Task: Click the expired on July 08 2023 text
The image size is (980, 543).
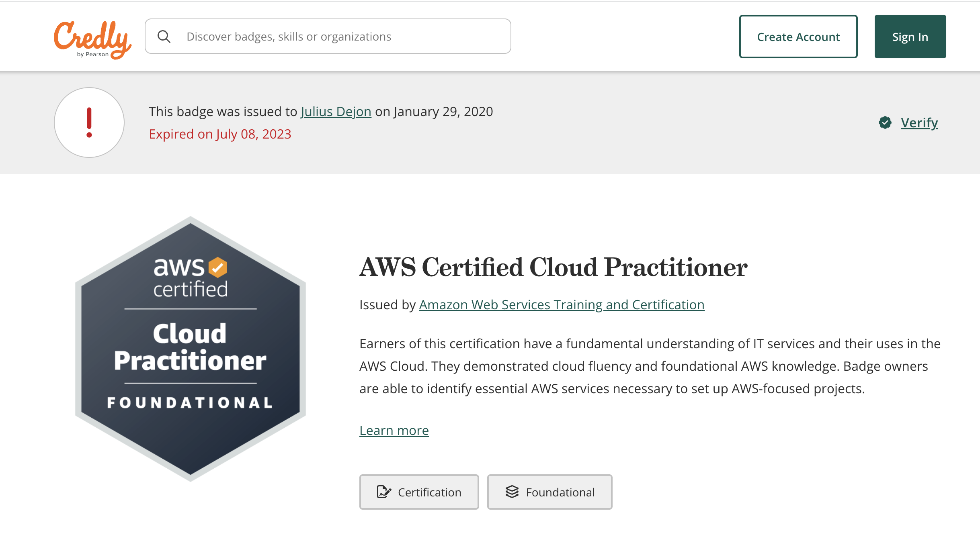Action: (x=220, y=134)
